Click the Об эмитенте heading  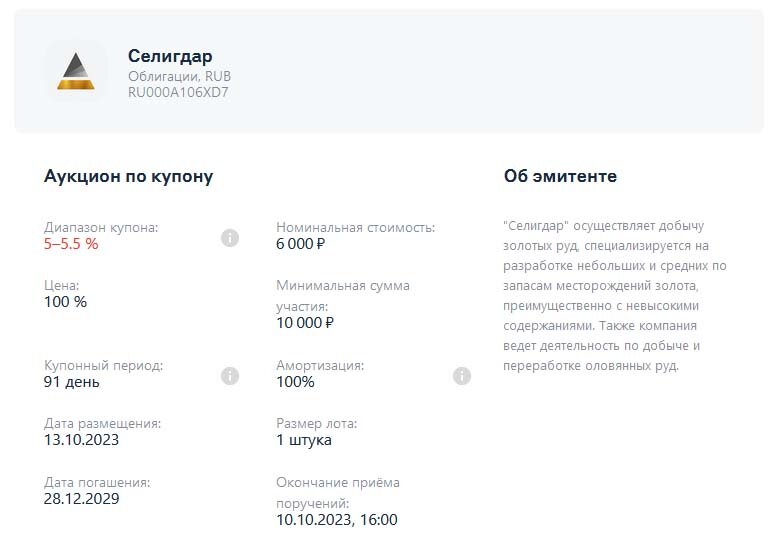560,176
